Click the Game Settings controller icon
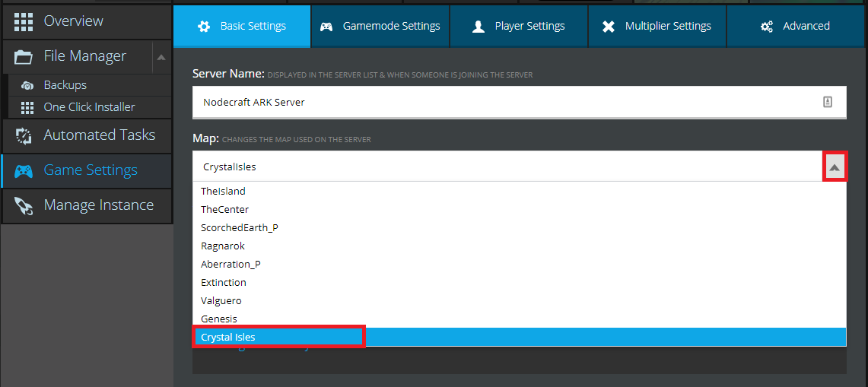 (24, 170)
